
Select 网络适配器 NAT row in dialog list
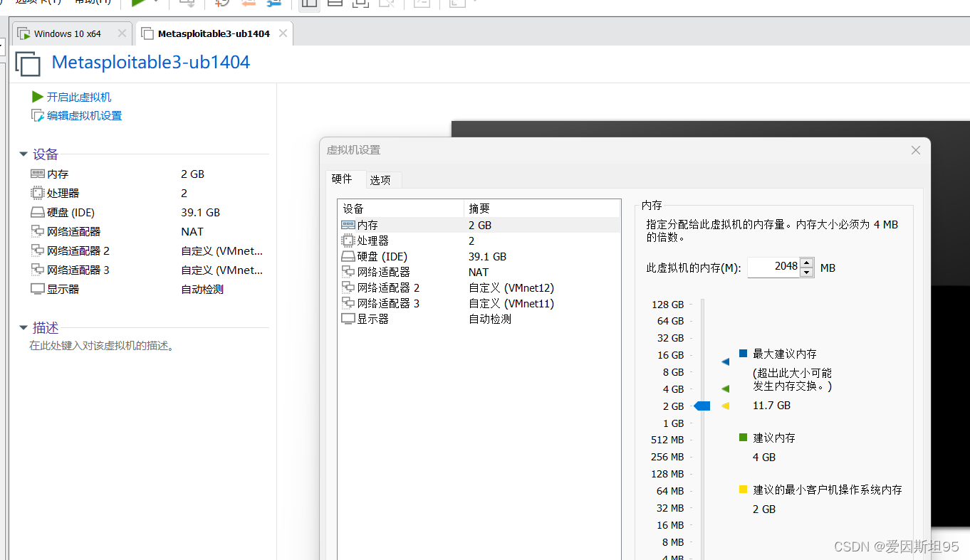pos(479,272)
